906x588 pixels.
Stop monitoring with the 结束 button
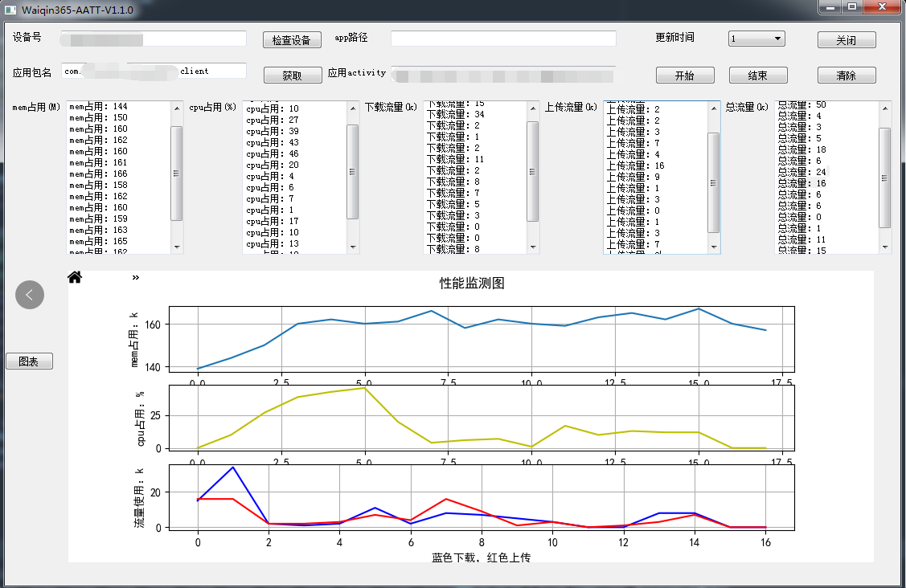pyautogui.click(x=757, y=76)
